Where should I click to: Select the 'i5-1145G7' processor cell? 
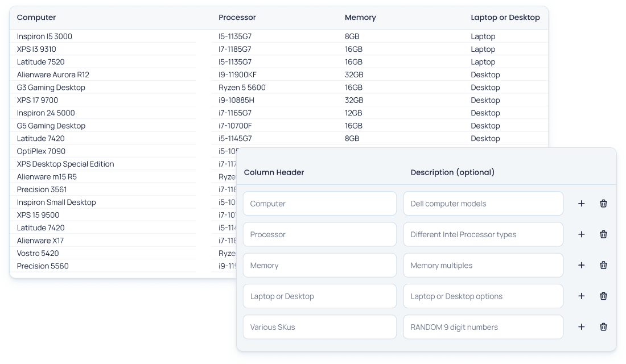point(235,139)
